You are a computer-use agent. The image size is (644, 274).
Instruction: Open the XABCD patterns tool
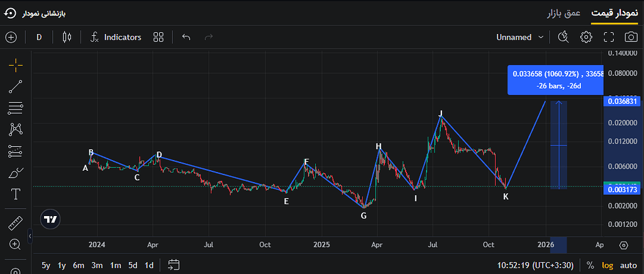coord(16,129)
